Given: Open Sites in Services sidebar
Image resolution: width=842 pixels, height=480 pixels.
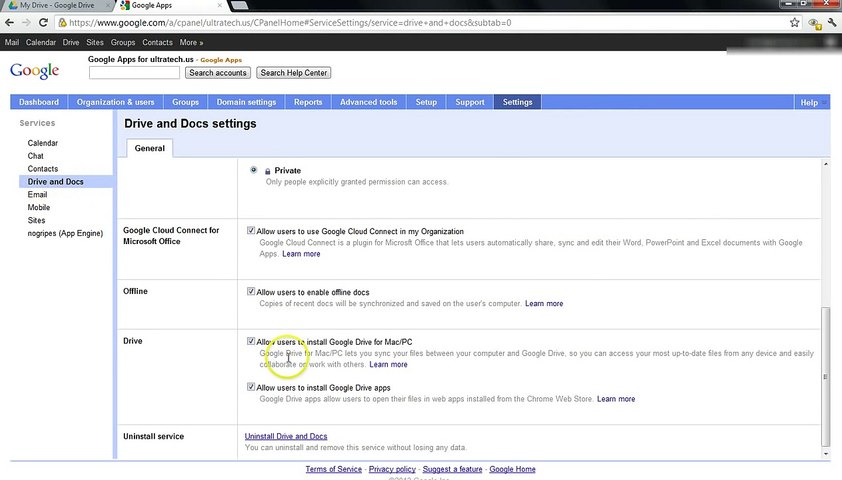Looking at the screenshot, I should pyautogui.click(x=36, y=221).
